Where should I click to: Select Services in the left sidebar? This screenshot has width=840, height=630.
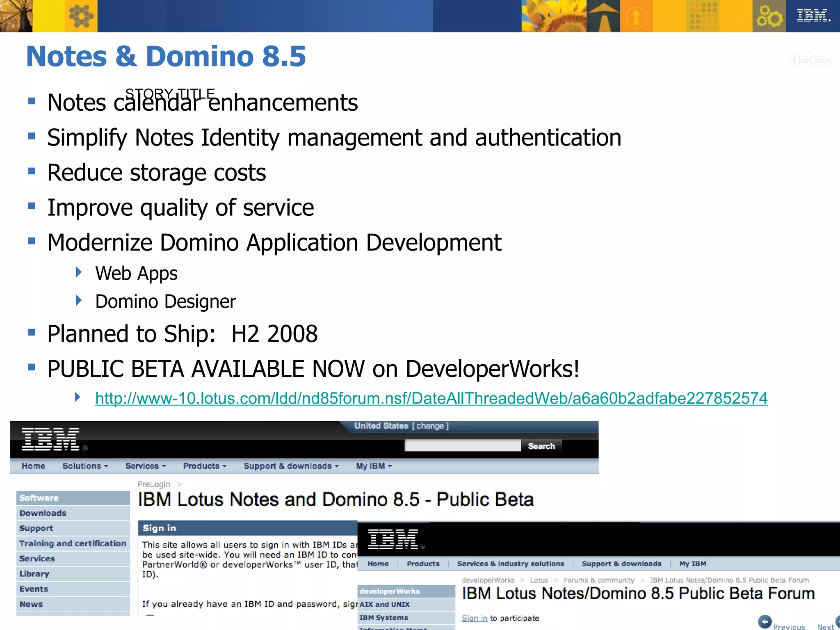click(73, 559)
